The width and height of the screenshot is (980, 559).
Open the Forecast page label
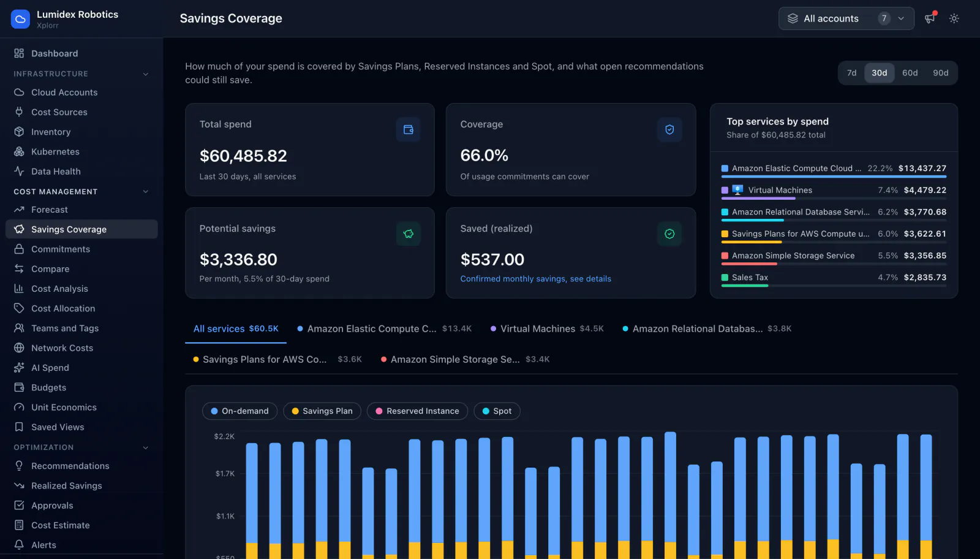(50, 210)
